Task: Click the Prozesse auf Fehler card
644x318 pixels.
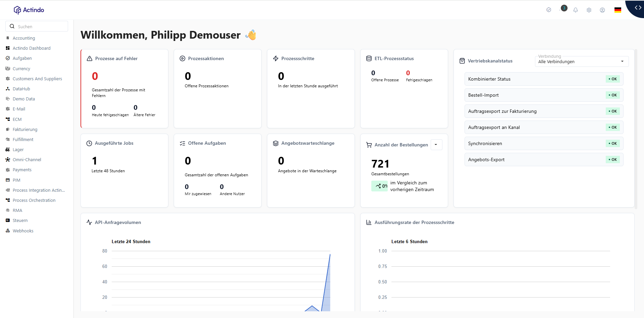Action: (x=124, y=89)
